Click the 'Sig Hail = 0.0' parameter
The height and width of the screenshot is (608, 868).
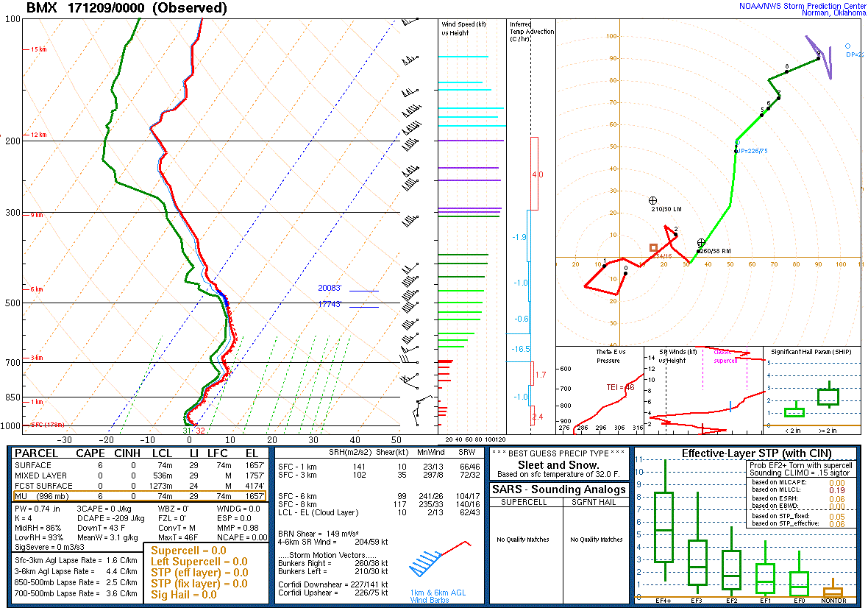[184, 595]
